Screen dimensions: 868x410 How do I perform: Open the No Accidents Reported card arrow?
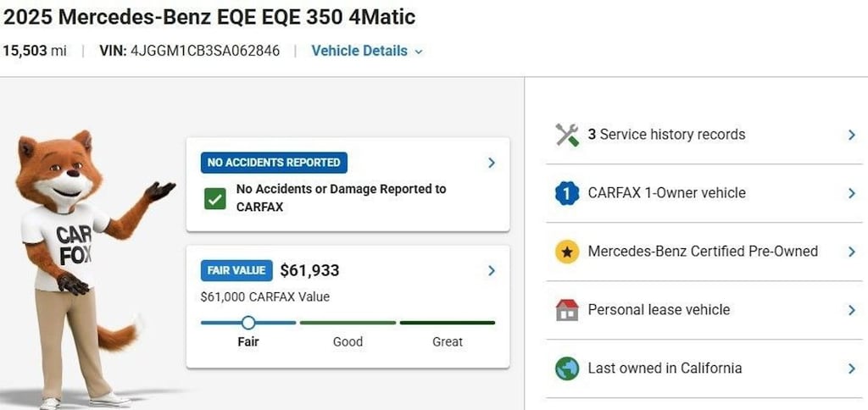492,163
